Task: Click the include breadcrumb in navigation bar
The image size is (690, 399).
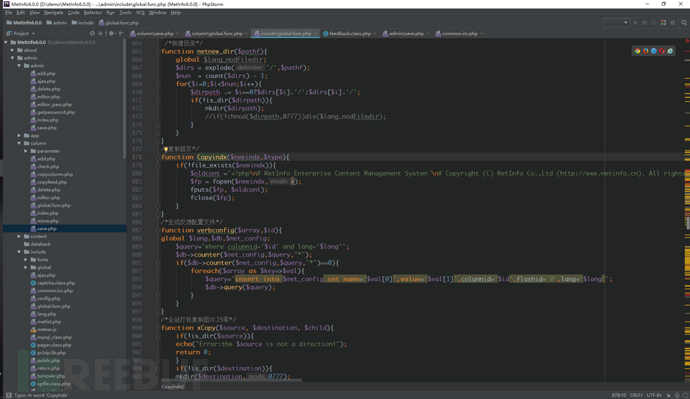Action: [83, 23]
